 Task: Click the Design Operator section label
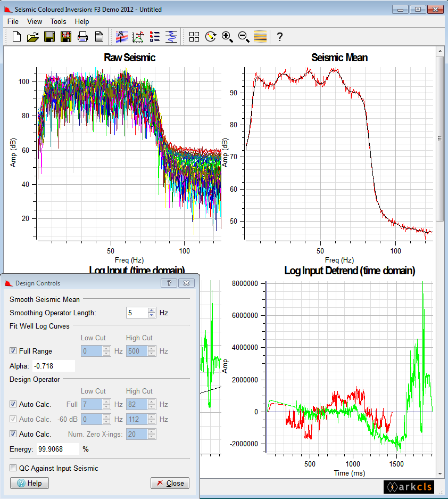click(x=35, y=379)
